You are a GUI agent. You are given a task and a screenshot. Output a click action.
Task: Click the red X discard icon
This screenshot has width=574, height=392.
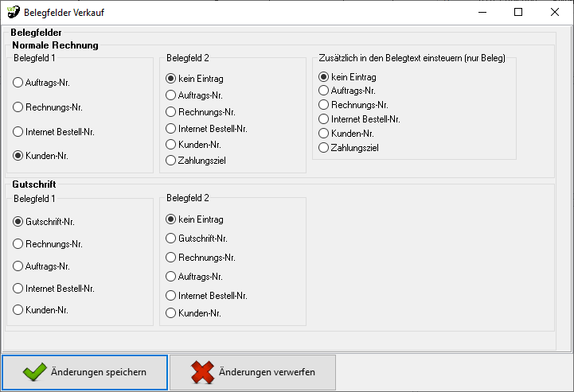click(x=202, y=372)
